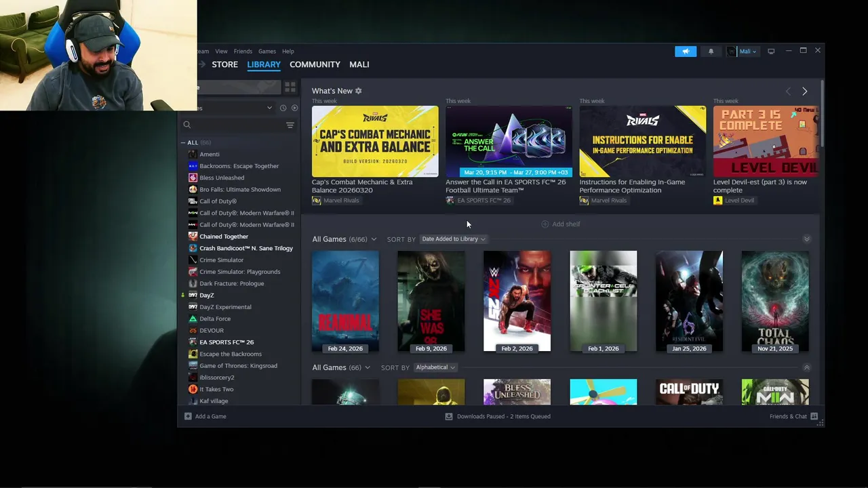This screenshot has width=868, height=488.
Task: Click inside the sidebar search field
Action: pos(238,125)
